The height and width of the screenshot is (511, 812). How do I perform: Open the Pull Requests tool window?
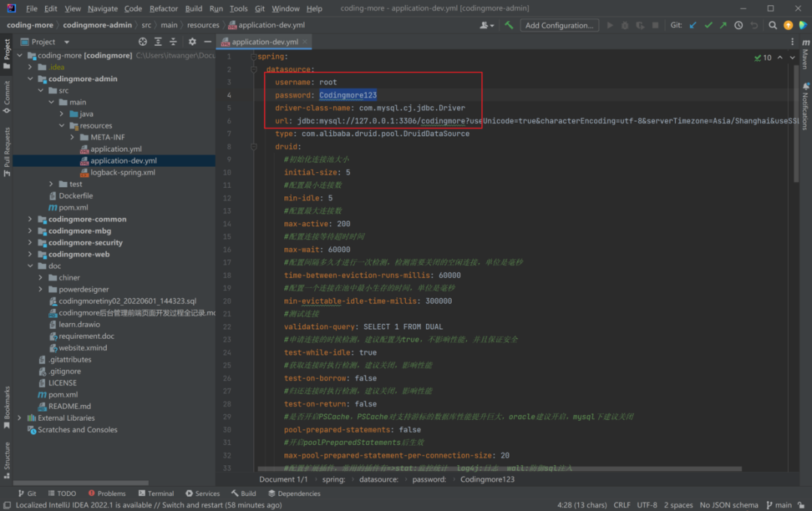[7, 152]
